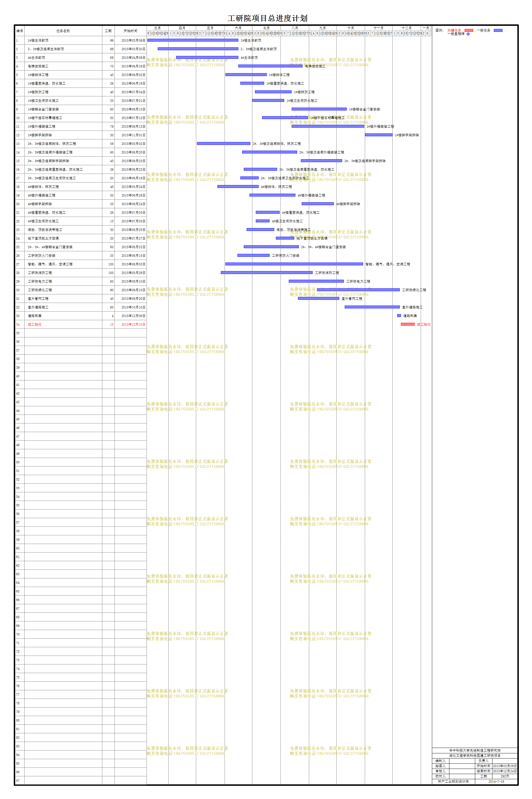The height and width of the screenshot is (799, 532).
Task: Select task name cell 2、3#楼及连廊主体封顶 in the table
Action: click(63, 49)
